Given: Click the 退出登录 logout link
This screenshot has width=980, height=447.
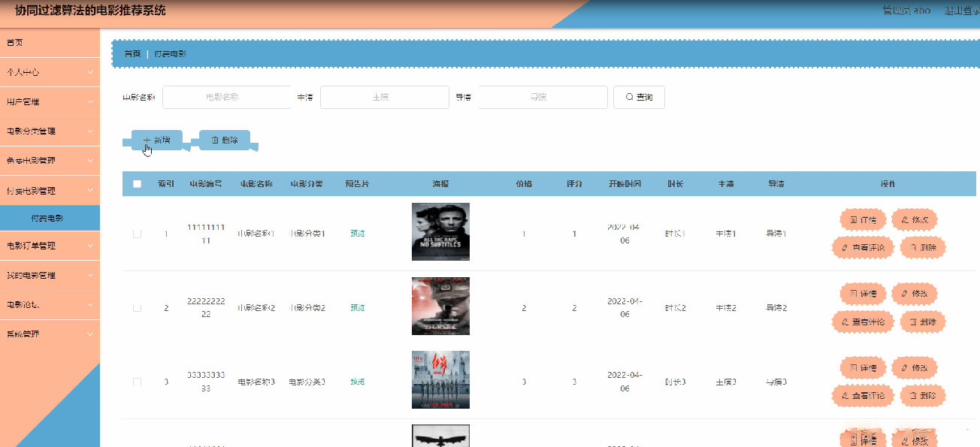Looking at the screenshot, I should 961,11.
